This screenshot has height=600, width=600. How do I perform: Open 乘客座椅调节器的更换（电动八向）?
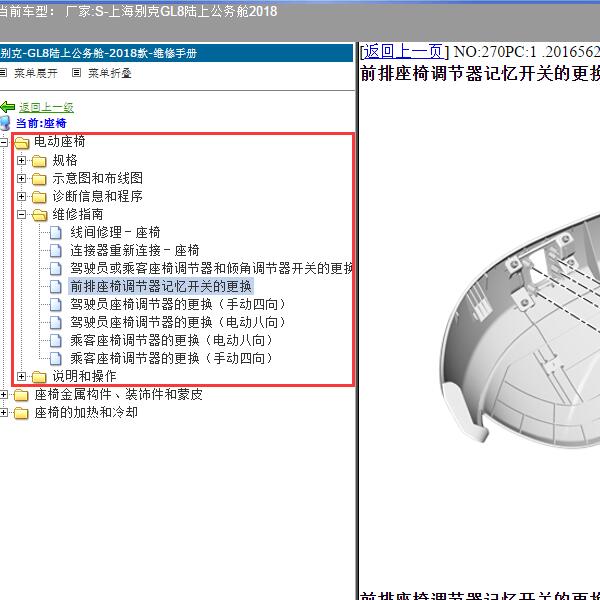pyautogui.click(x=172, y=340)
